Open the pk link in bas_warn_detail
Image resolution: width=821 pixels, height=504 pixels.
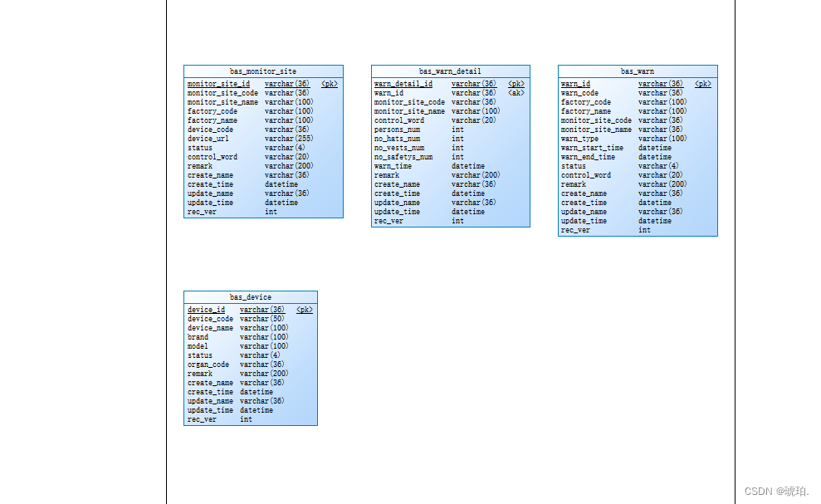pyautogui.click(x=516, y=83)
